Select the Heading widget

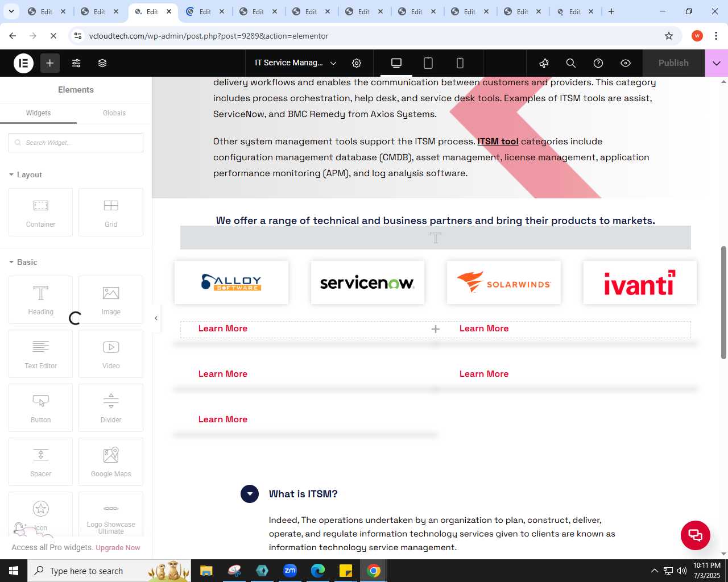pos(40,300)
